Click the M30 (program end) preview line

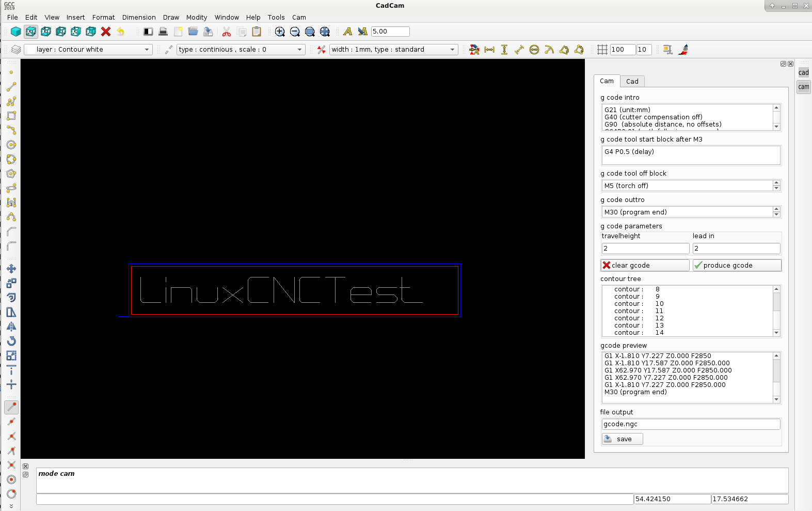[635, 392]
